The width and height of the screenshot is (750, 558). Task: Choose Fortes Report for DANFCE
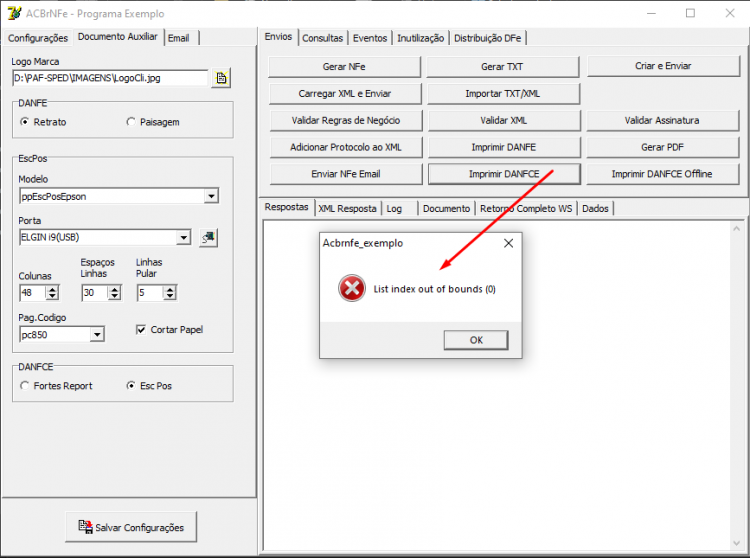[56, 386]
